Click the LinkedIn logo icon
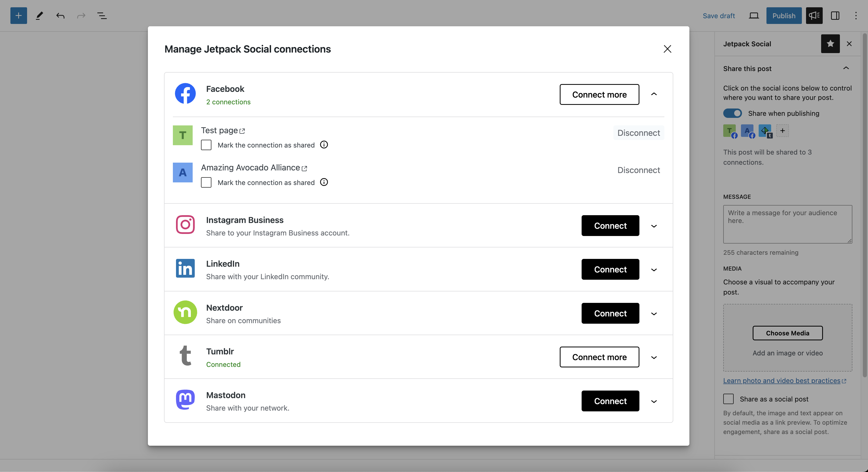The height and width of the screenshot is (472, 868). 185,268
